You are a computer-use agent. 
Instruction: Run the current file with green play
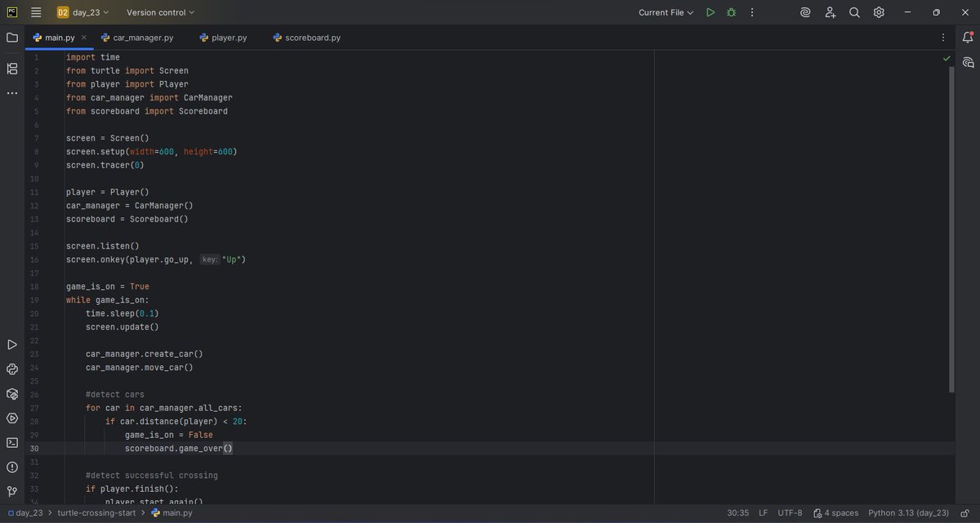pos(710,12)
